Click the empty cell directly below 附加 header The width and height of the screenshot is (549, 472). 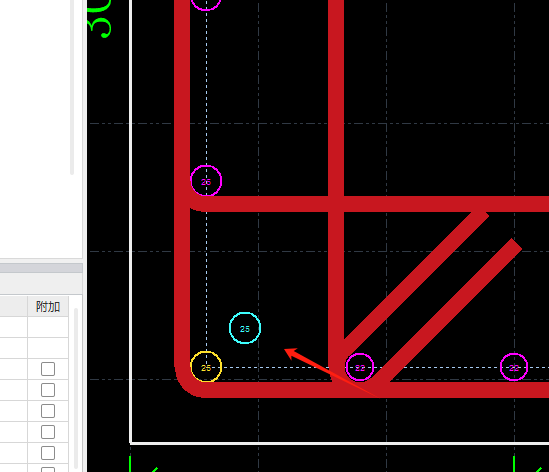(48, 327)
